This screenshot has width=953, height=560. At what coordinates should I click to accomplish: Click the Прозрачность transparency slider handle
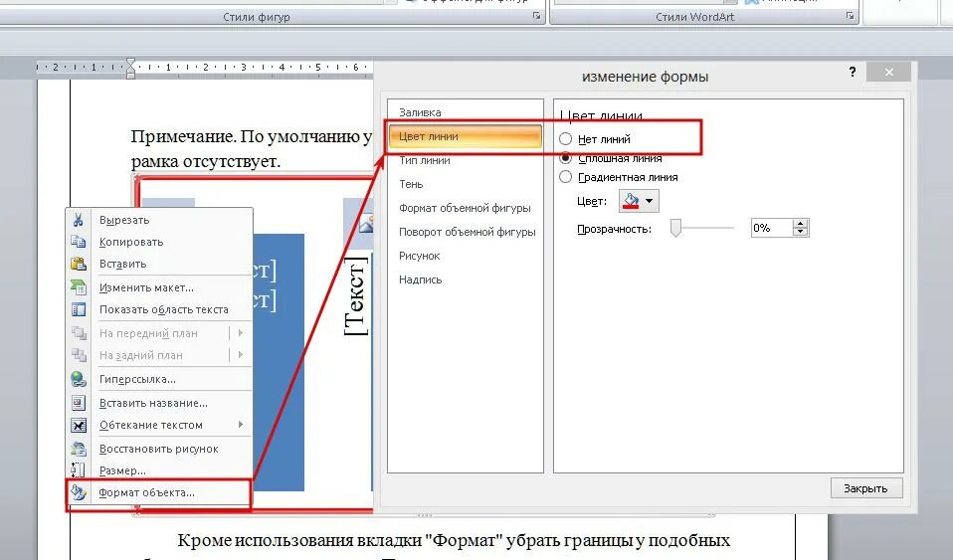pos(675,228)
